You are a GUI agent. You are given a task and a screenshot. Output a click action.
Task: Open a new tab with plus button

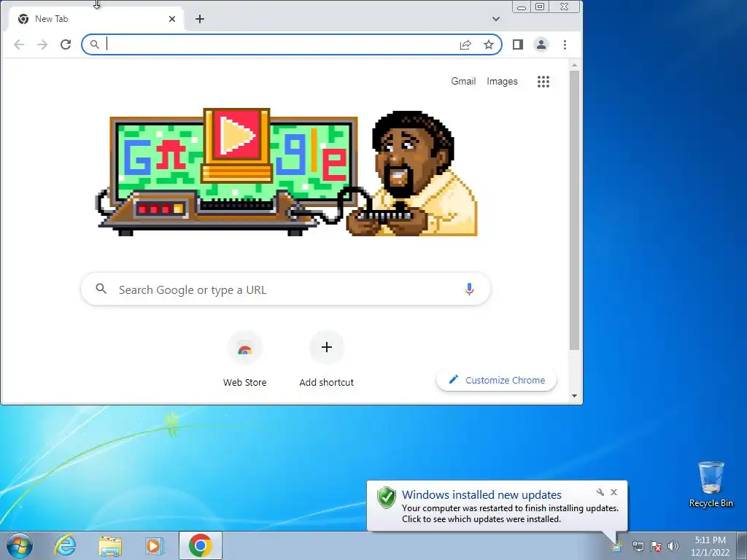tap(200, 19)
